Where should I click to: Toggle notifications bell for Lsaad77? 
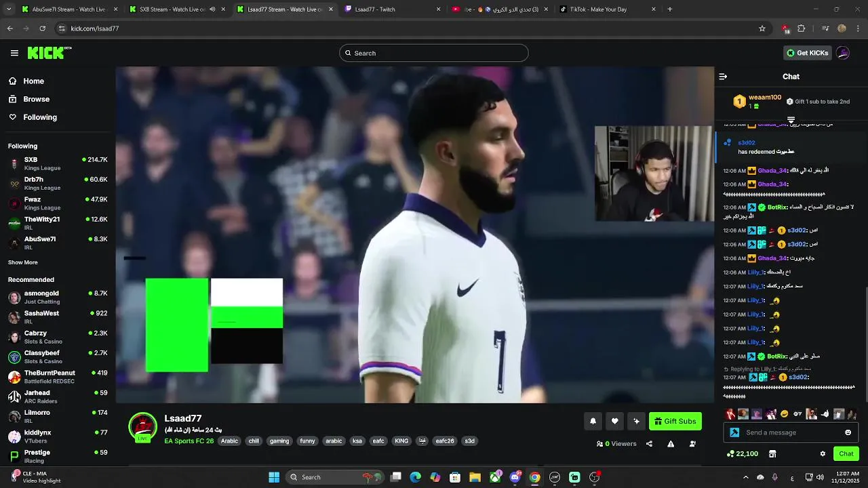(593, 422)
